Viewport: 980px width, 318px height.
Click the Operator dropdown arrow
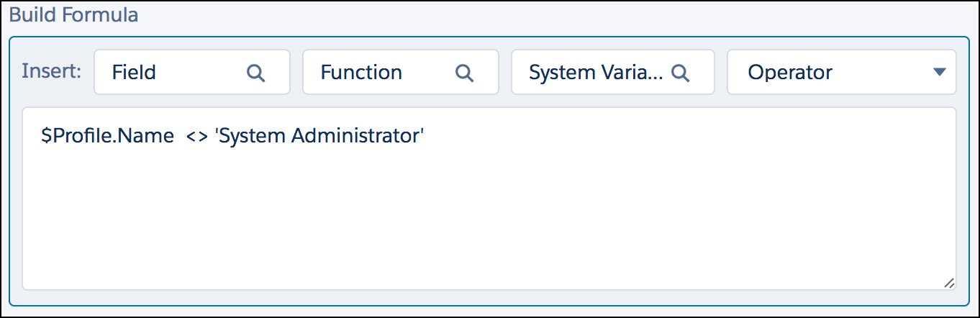tap(938, 72)
